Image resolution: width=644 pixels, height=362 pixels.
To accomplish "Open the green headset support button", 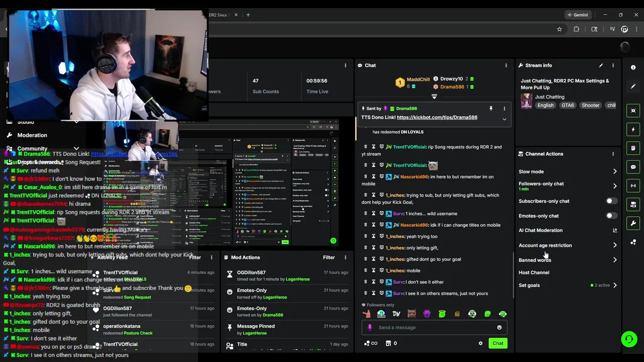I will pos(629,339).
